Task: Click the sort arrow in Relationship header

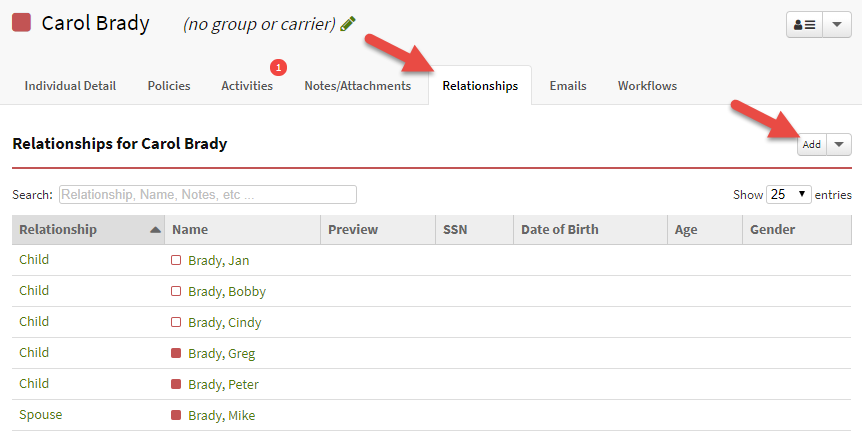Action: click(x=156, y=230)
